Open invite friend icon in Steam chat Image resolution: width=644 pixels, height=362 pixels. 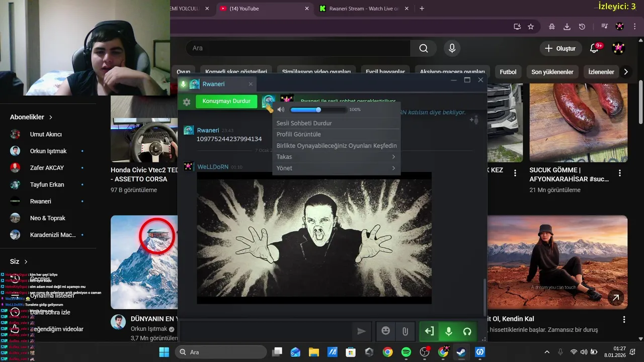tap(474, 120)
